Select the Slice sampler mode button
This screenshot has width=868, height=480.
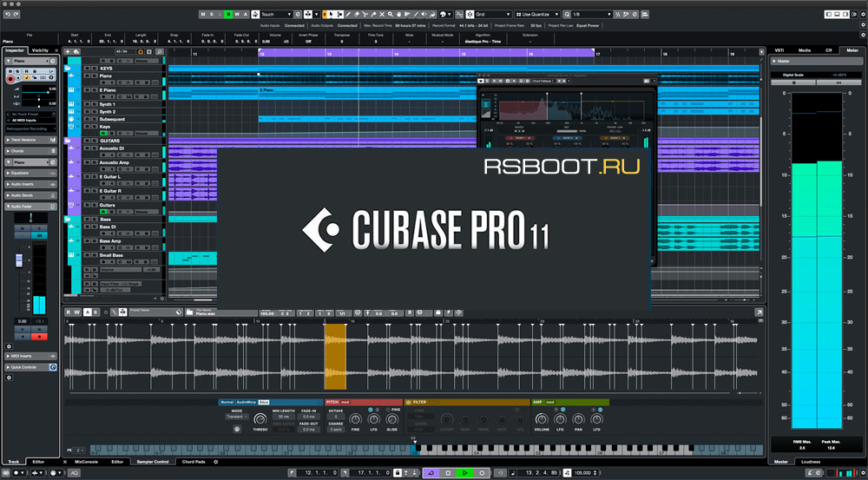tap(264, 402)
